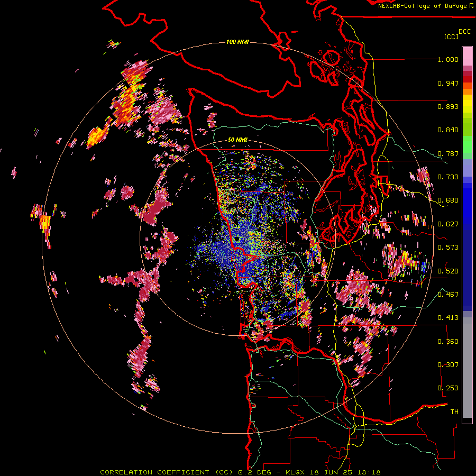This screenshot has height=476, width=476.
Task: Click the [CC] legend title
Action: tap(451, 36)
